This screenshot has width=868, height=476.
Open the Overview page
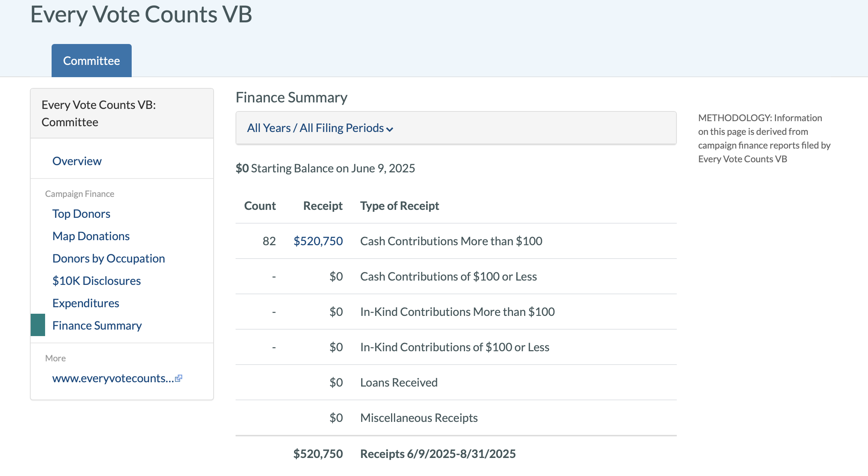pyautogui.click(x=77, y=161)
